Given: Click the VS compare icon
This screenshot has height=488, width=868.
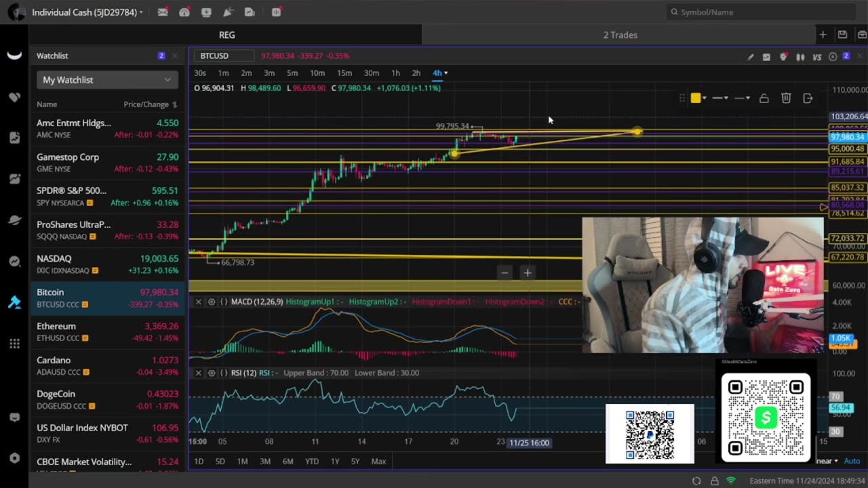Looking at the screenshot, I should point(817,57).
